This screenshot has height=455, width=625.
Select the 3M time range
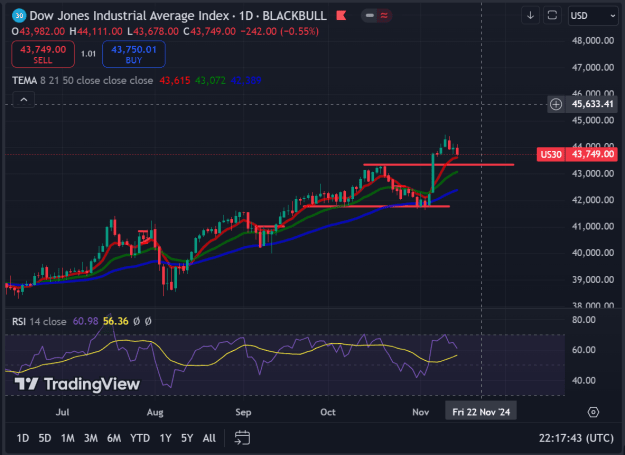point(90,438)
